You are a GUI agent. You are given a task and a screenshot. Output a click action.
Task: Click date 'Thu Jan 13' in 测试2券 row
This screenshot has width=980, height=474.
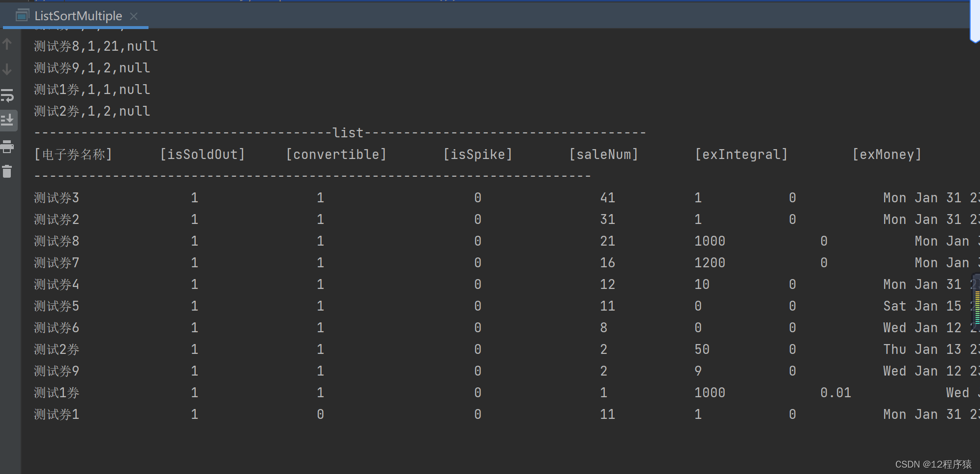click(922, 349)
